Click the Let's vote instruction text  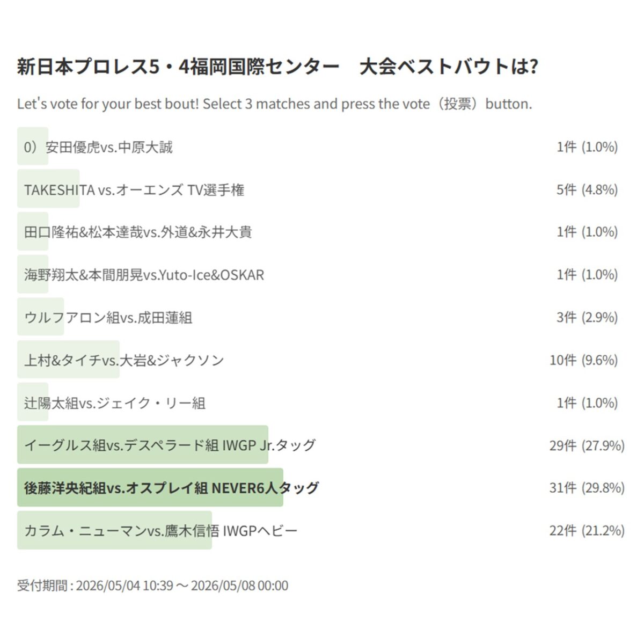[x=275, y=104]
